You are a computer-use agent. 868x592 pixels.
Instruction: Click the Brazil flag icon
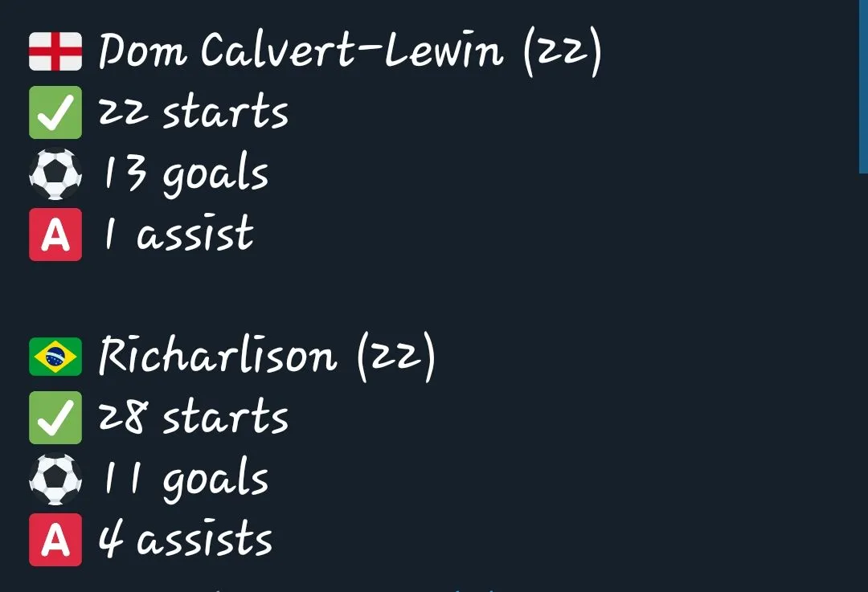[x=55, y=357]
